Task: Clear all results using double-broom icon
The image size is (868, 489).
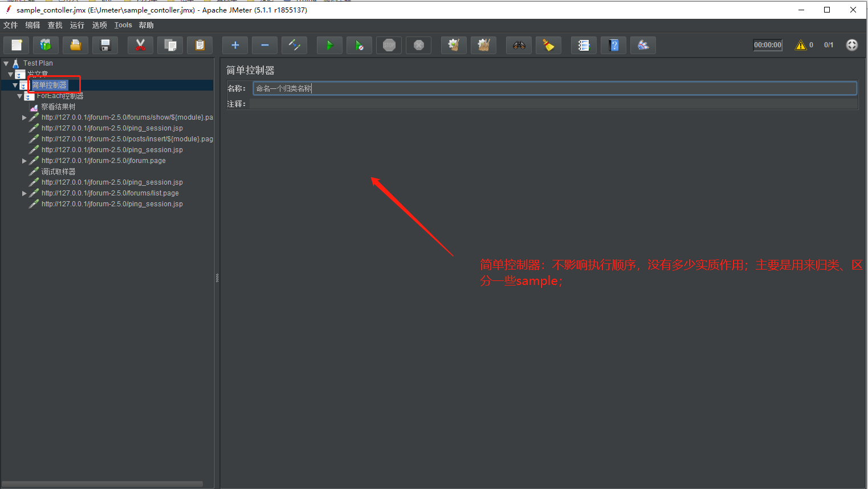Action: 483,45
